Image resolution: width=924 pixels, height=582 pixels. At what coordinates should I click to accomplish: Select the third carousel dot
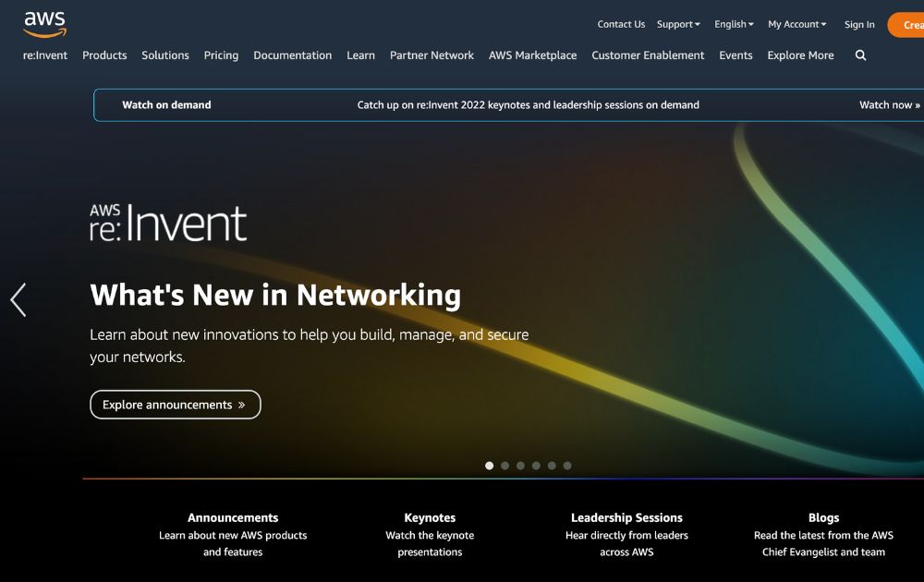(520, 466)
